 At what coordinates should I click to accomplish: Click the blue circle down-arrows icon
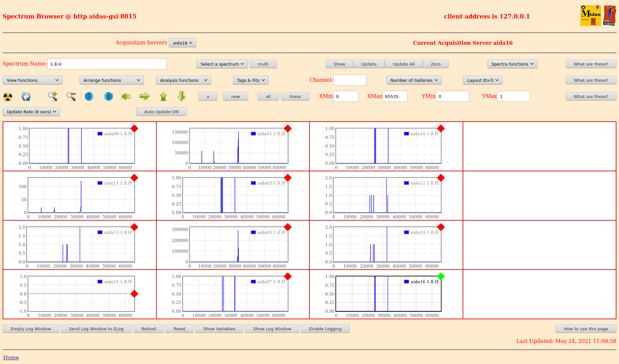point(89,96)
